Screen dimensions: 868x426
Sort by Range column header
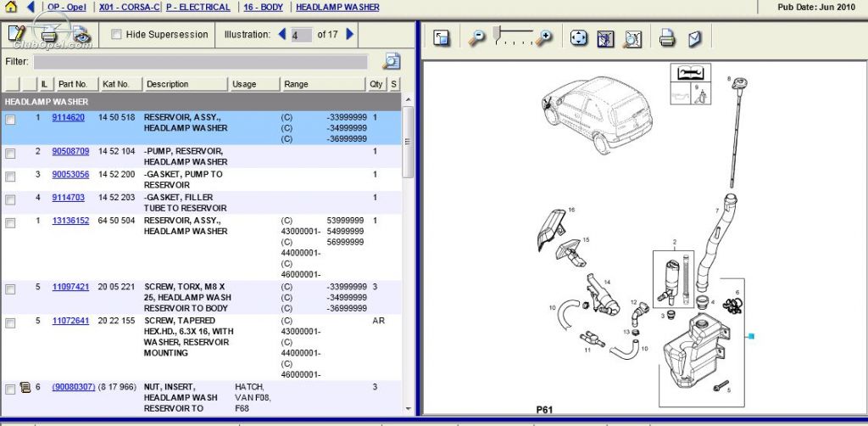tap(323, 84)
